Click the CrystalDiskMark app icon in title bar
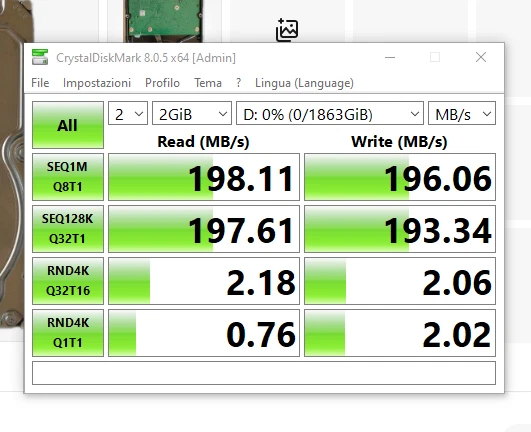This screenshot has width=531, height=432. (40, 57)
